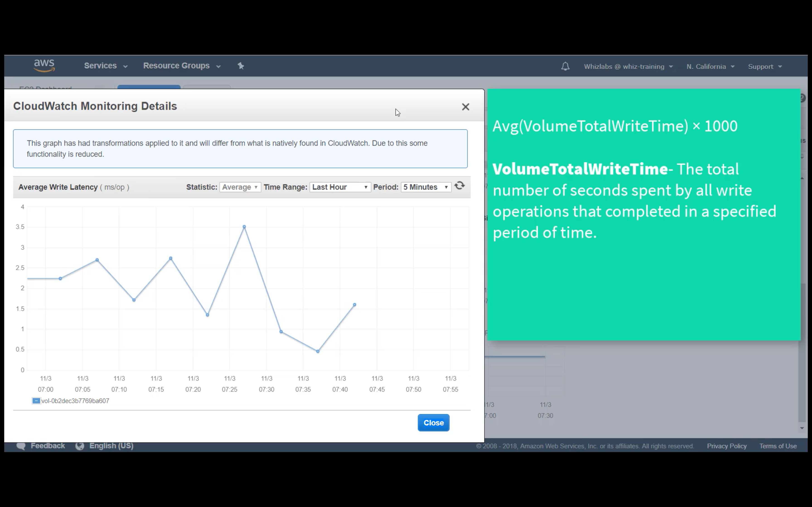Click the globe language icon

pos(80,446)
